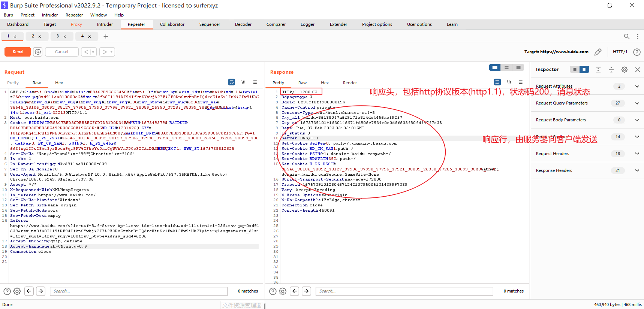Open the Burp menu
This screenshot has height=309, width=644.
pos(8,15)
